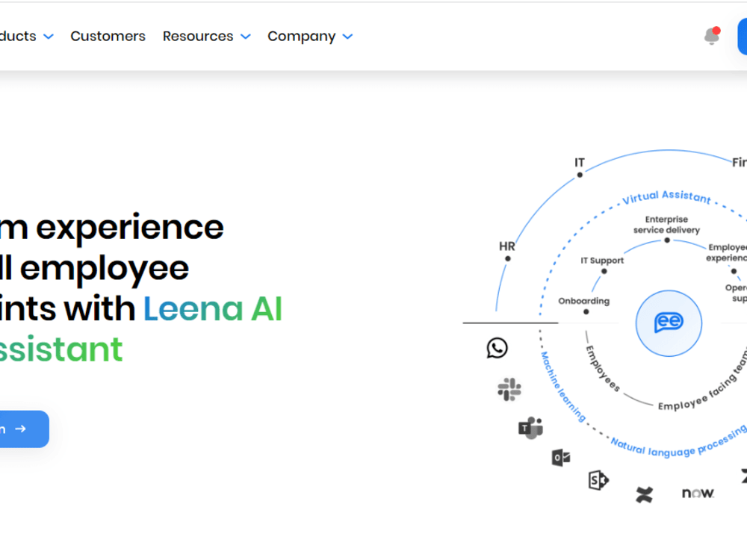This screenshot has height=560, width=747.
Task: Select the Slack integration icon
Action: pyautogui.click(x=509, y=389)
